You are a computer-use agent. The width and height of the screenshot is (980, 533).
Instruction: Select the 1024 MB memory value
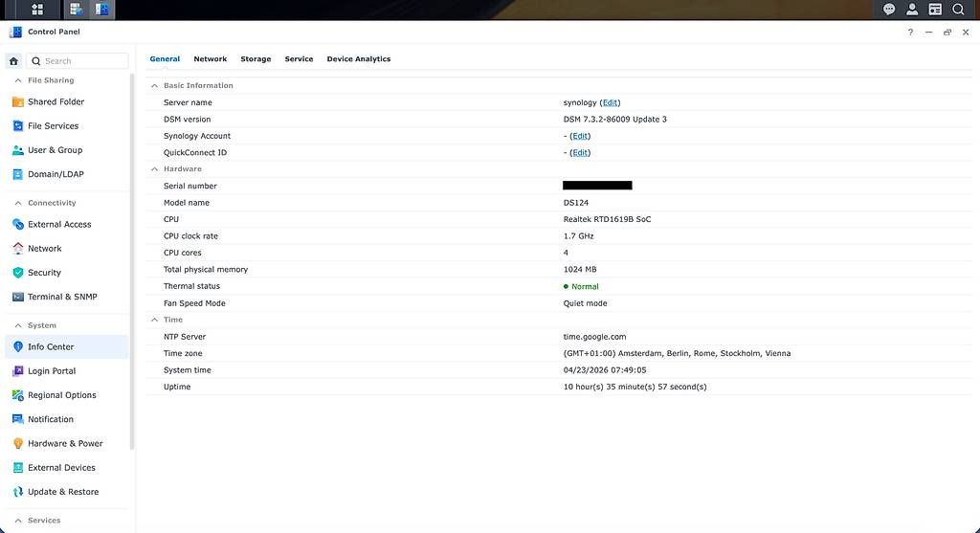pos(580,270)
